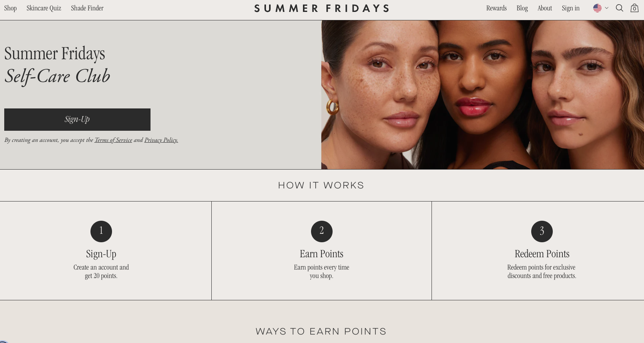
Task: Click the US flag country icon
Action: [597, 8]
